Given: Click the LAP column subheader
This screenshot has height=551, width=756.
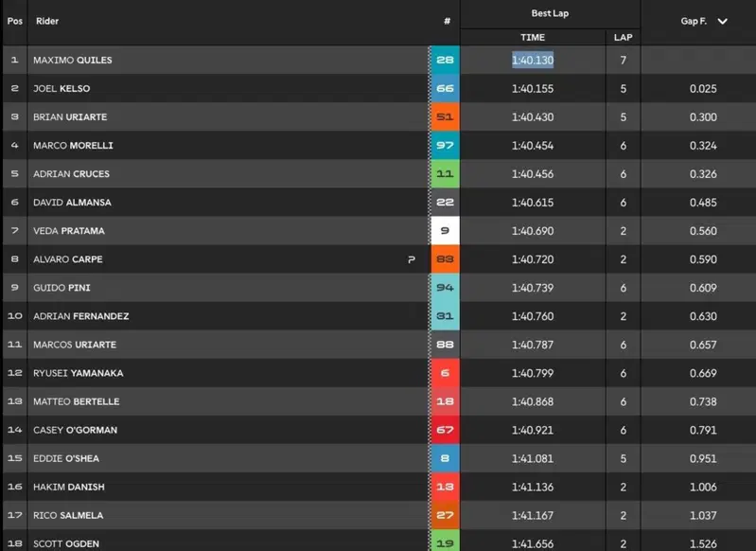Looking at the screenshot, I should click(623, 37).
